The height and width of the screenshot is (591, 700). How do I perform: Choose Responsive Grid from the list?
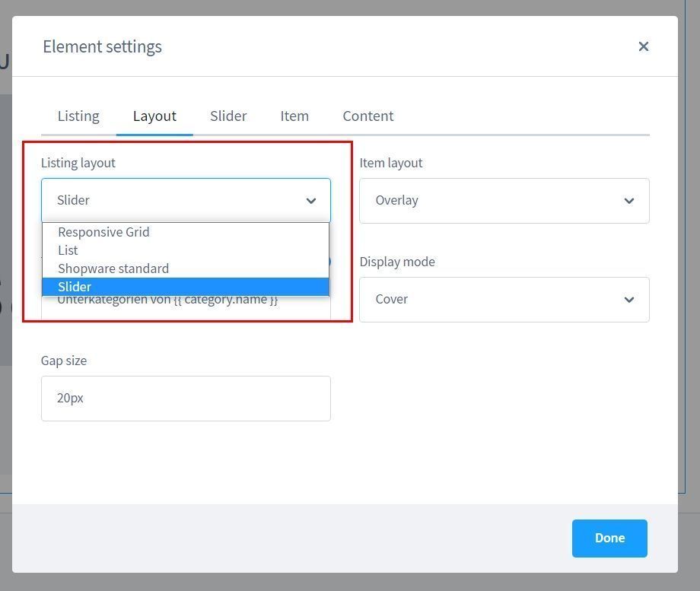tap(103, 232)
